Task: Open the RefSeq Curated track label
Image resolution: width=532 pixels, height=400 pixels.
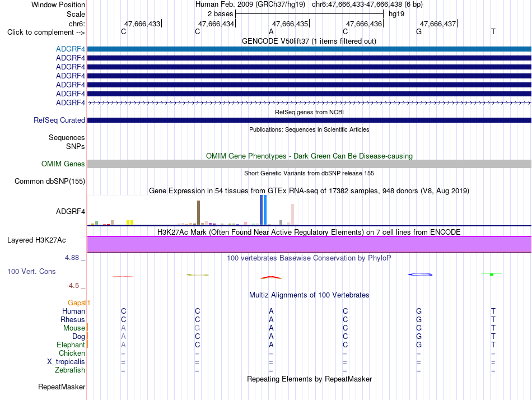Action: pyautogui.click(x=59, y=120)
